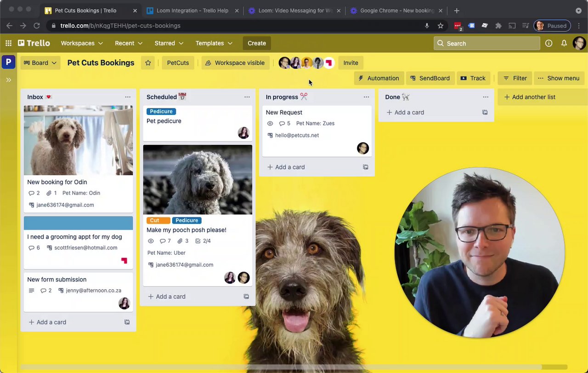Create card from template in Scheduled list
This screenshot has height=373, width=588.
[246, 297]
